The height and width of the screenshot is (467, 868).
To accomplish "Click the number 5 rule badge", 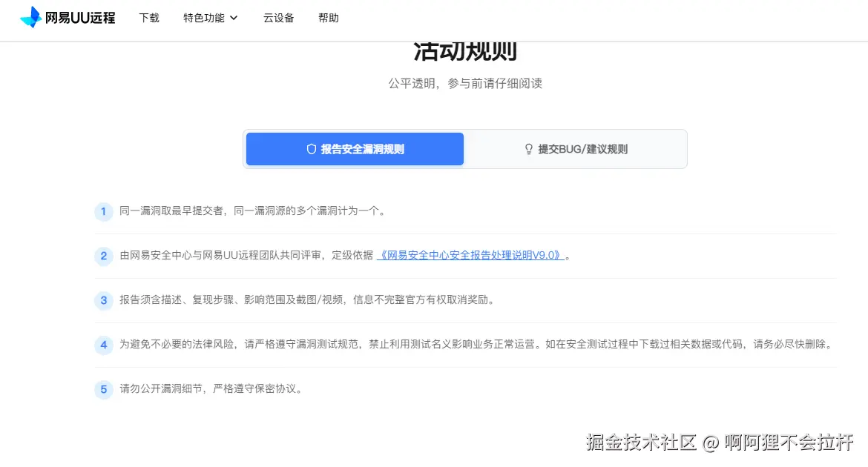I will coord(104,389).
